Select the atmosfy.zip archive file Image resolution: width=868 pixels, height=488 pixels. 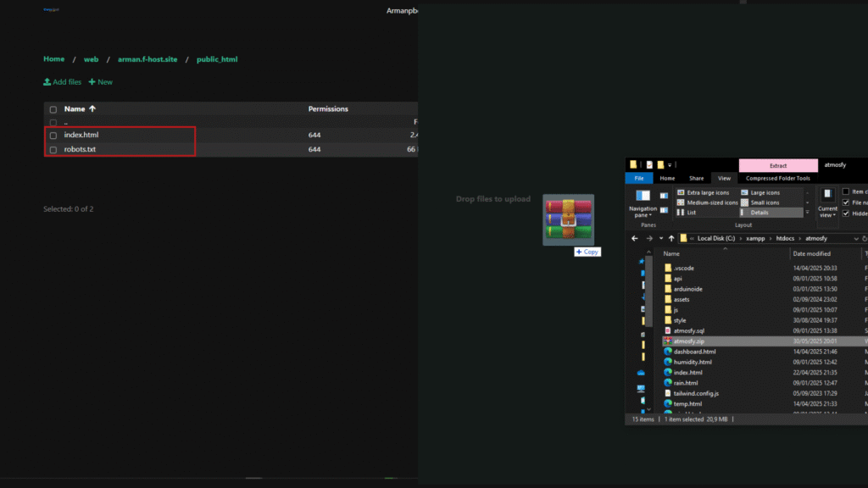[688, 341]
